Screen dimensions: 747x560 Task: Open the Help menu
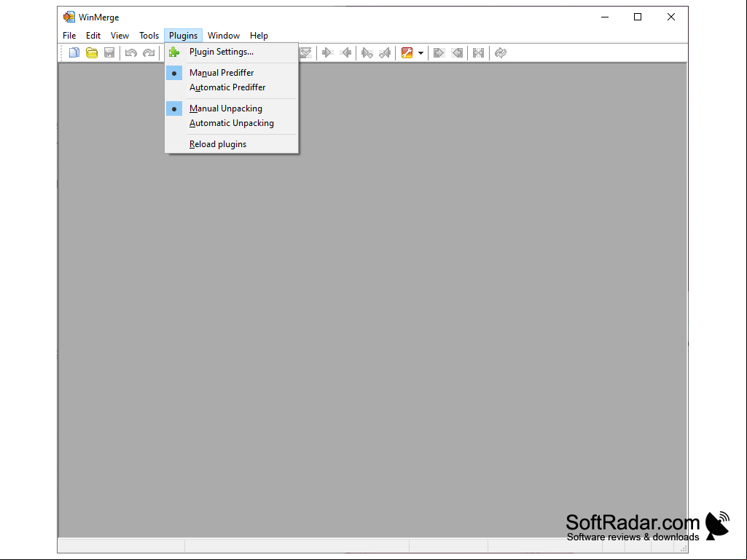(259, 36)
